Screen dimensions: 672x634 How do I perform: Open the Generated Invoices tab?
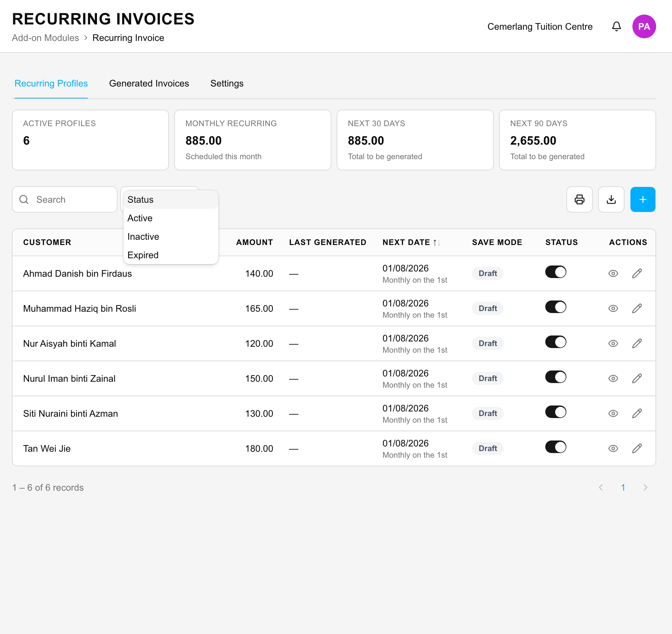pyautogui.click(x=149, y=84)
